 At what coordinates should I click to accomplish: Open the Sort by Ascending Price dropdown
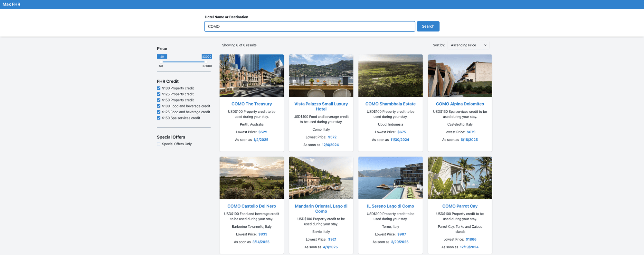469,45
